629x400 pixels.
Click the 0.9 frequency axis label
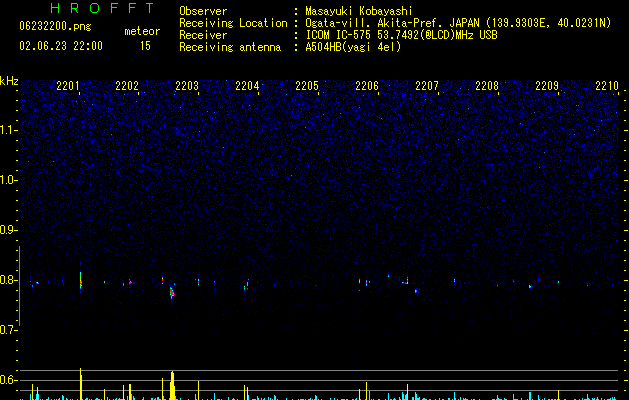(x=9, y=230)
